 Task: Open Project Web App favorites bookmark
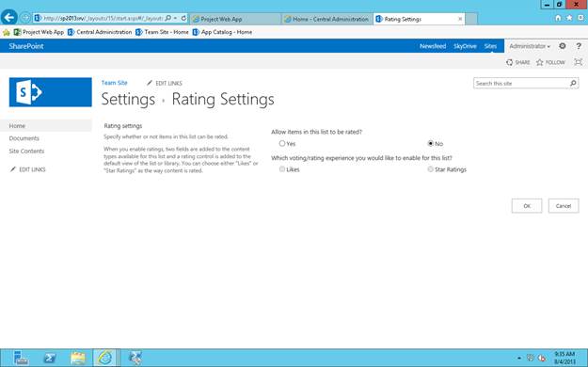tap(39, 32)
